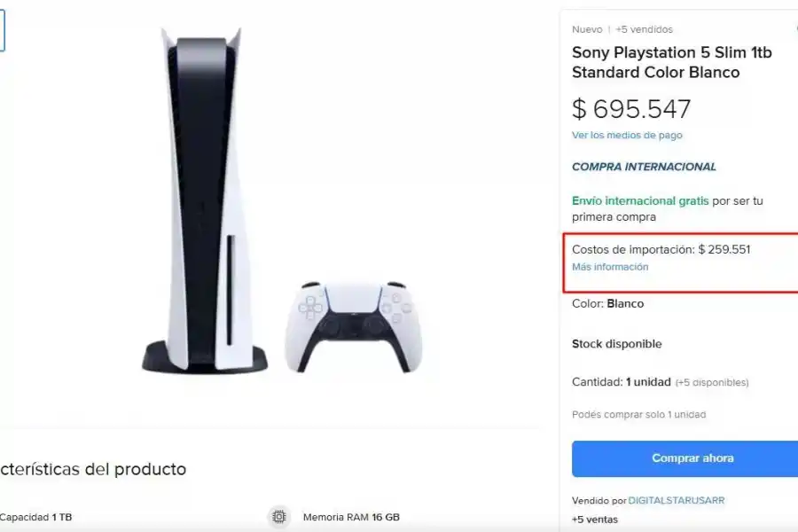Click Más información under import costs
Viewport: 798px width, 532px height.
point(611,266)
